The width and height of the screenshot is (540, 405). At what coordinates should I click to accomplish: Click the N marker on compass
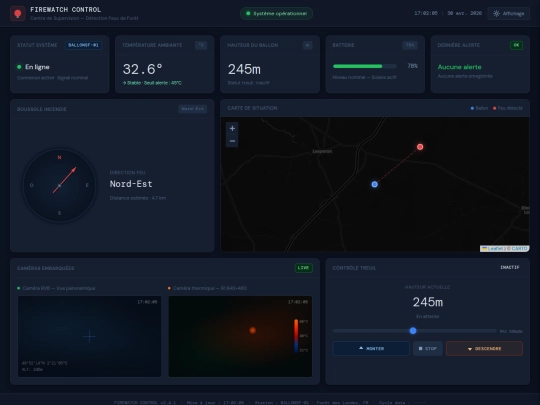pos(59,157)
